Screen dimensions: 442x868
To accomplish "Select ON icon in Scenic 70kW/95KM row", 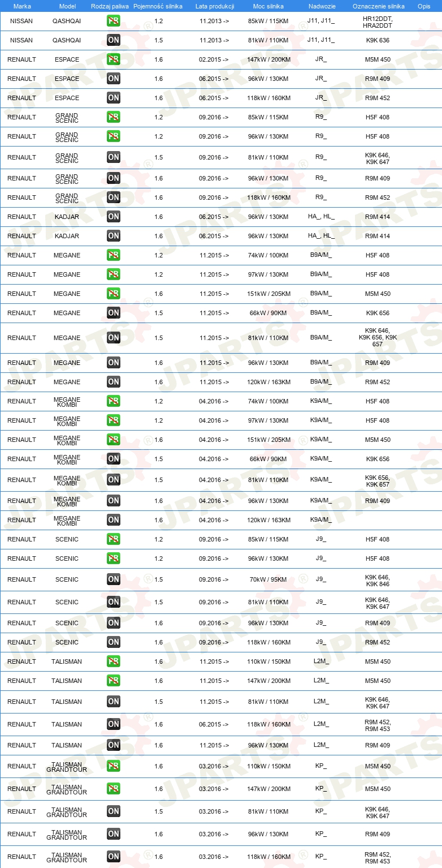I will (114, 579).
